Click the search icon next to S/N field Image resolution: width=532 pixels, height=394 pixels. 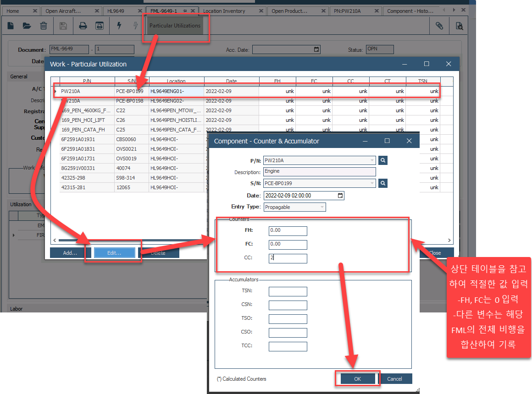383,183
